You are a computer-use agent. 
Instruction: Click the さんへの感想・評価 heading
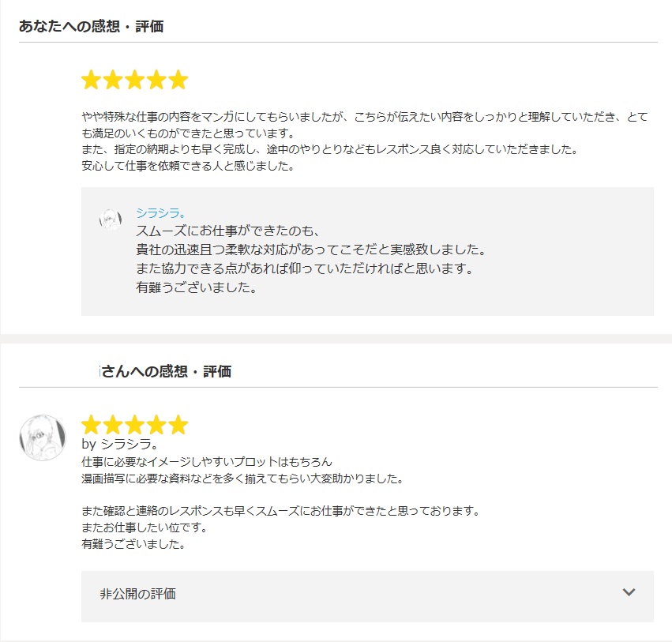click(165, 371)
